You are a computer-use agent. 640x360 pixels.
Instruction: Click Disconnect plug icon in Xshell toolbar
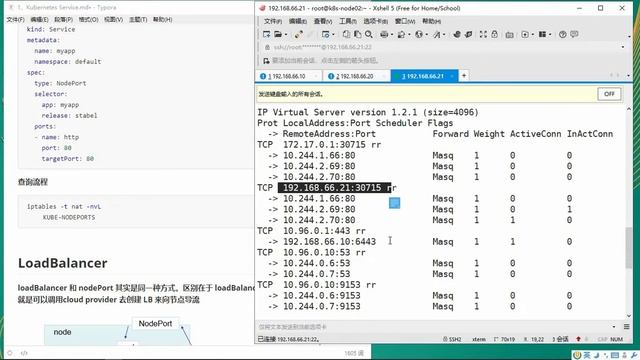(299, 34)
